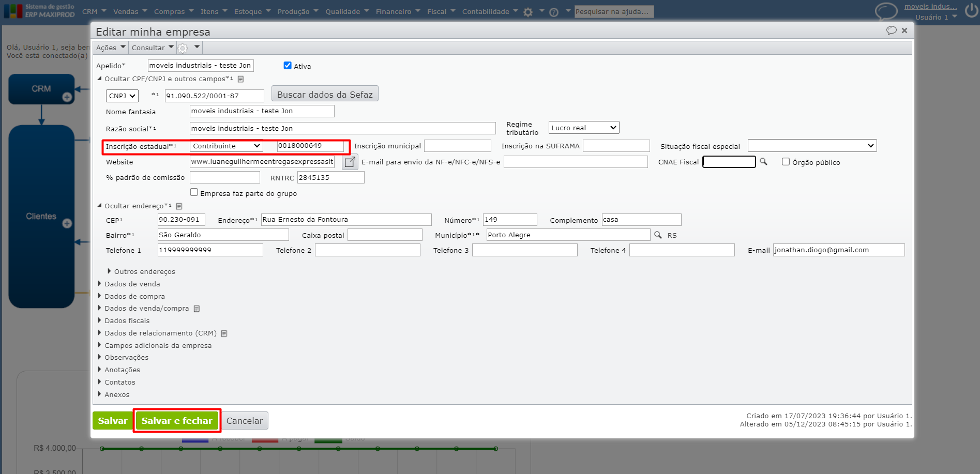Click the CEP input field

182,220
